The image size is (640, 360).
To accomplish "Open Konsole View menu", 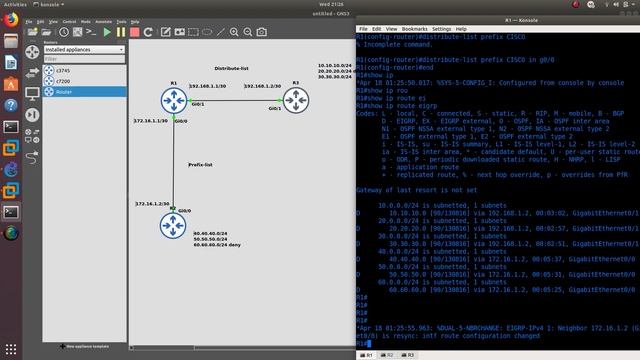I will [391, 29].
